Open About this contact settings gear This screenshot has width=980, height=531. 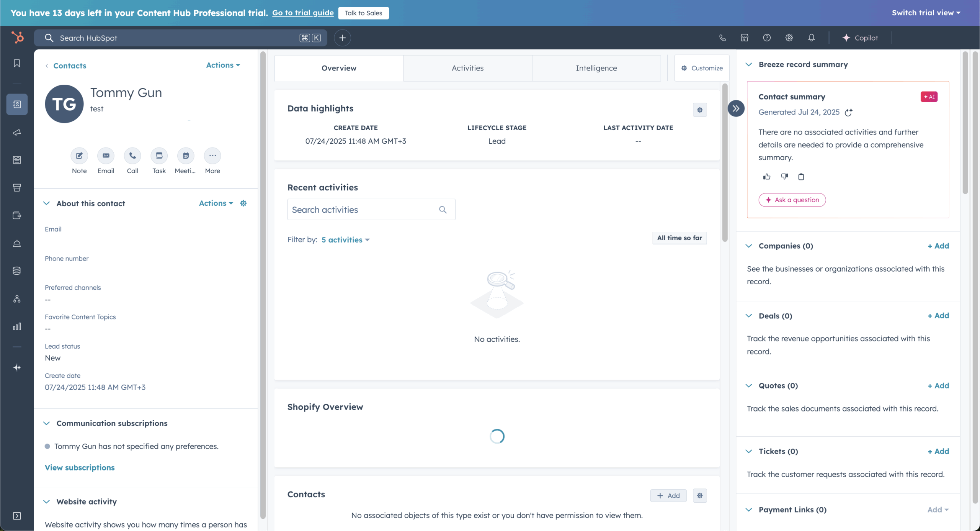pyautogui.click(x=243, y=203)
